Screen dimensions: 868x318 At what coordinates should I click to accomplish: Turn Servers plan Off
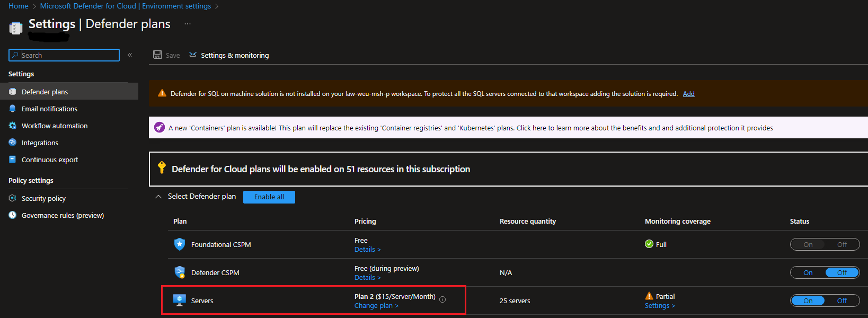pyautogui.click(x=842, y=301)
